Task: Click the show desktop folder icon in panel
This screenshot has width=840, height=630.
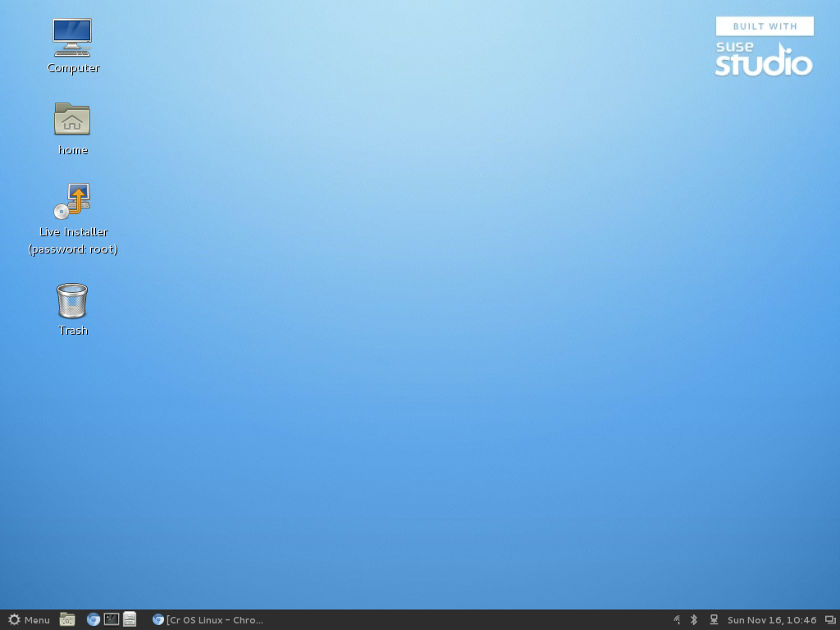Action: tap(67, 620)
